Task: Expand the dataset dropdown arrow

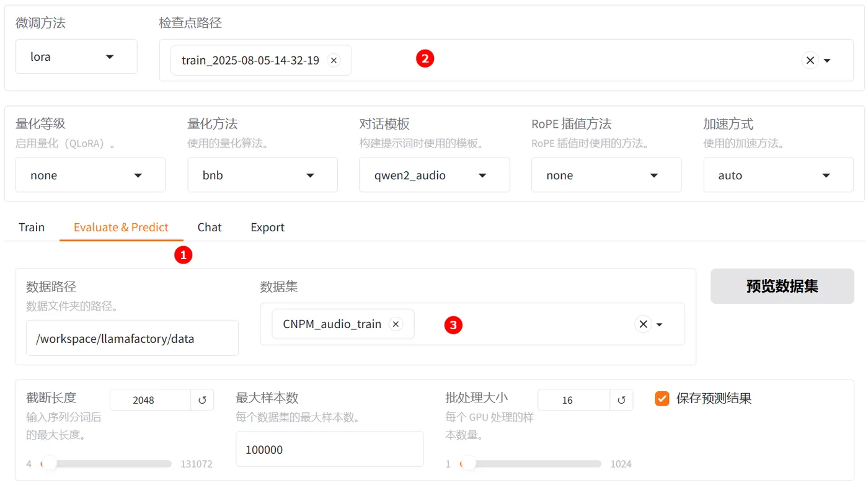Action: (659, 324)
